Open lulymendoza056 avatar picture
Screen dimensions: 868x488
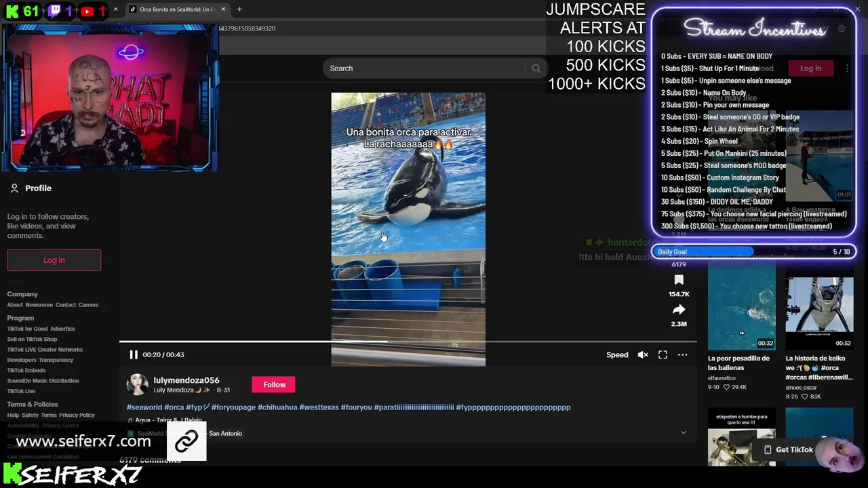[137, 384]
